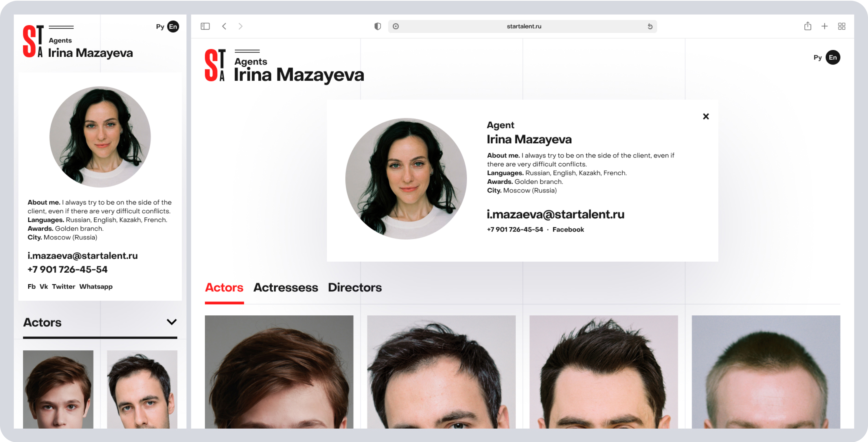Switch to the Directors tab
This screenshot has height=442, width=868.
click(x=354, y=287)
